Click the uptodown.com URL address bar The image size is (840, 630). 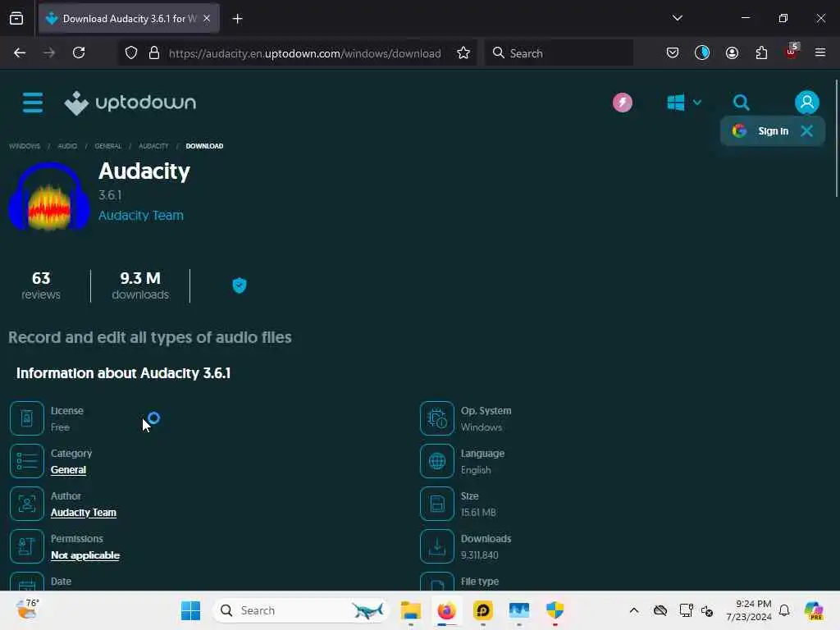click(305, 53)
